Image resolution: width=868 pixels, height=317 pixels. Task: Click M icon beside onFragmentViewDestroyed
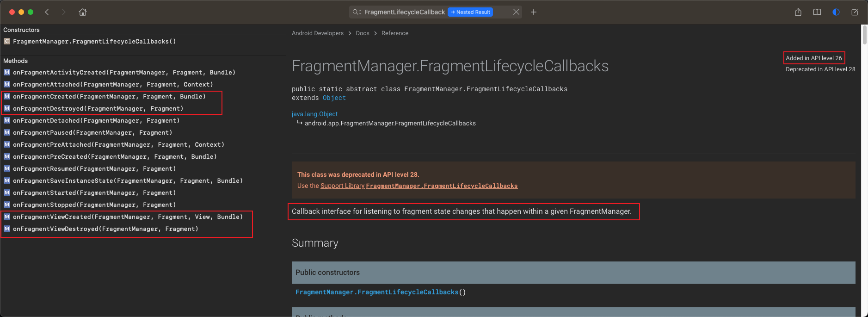pyautogui.click(x=7, y=229)
